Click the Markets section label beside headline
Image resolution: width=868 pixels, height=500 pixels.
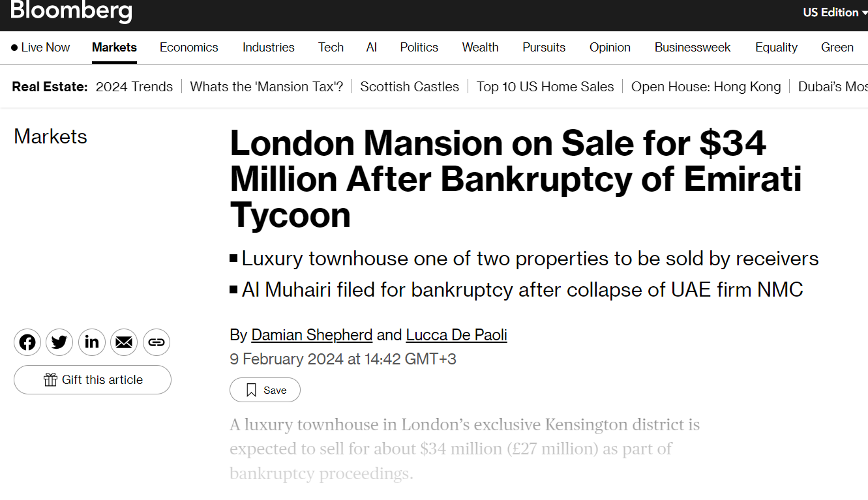pos(51,136)
